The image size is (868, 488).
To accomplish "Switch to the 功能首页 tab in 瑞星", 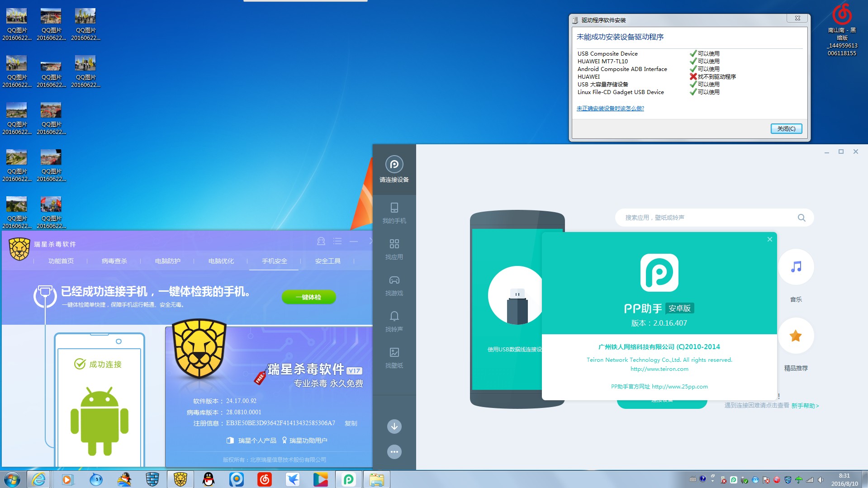I will pos(61,261).
